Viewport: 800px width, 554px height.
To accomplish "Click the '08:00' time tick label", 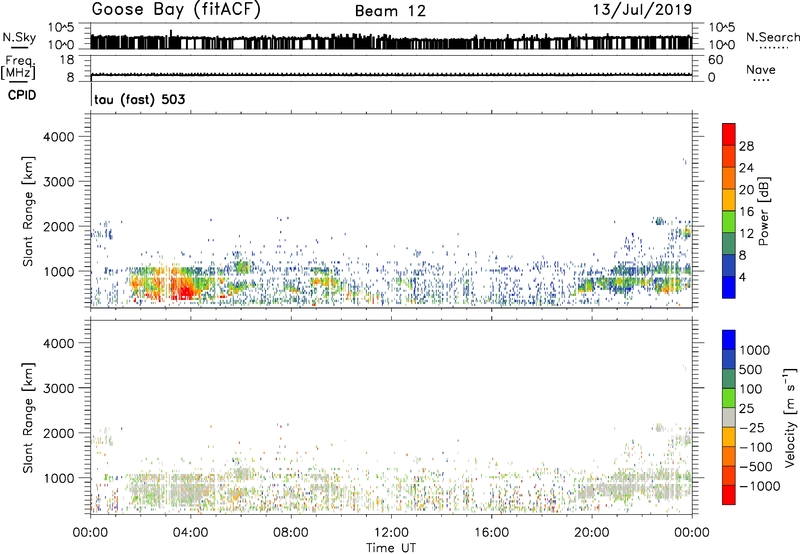I will [x=291, y=533].
